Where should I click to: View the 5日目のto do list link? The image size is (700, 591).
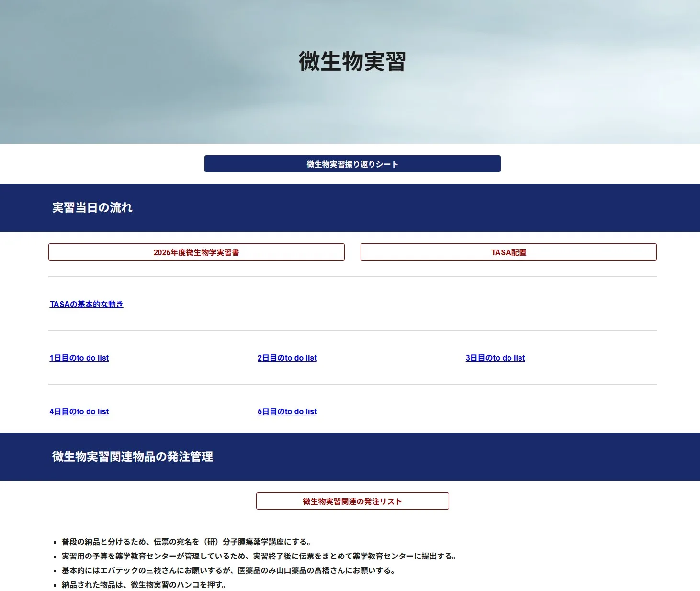coord(287,411)
